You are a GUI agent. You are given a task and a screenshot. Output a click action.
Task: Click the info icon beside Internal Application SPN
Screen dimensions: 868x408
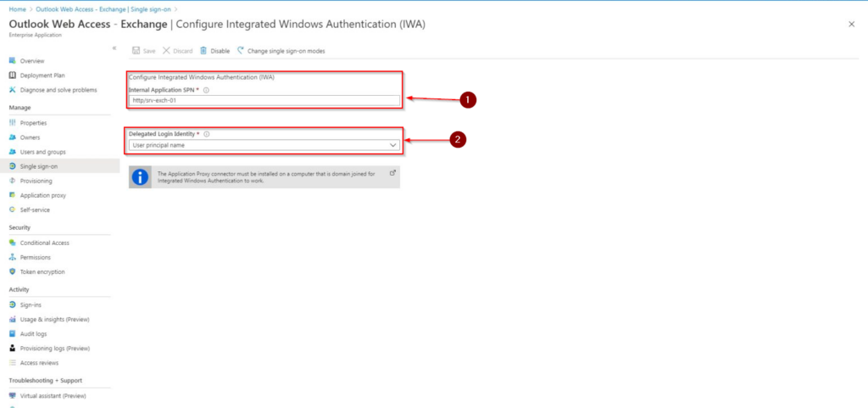coord(206,90)
